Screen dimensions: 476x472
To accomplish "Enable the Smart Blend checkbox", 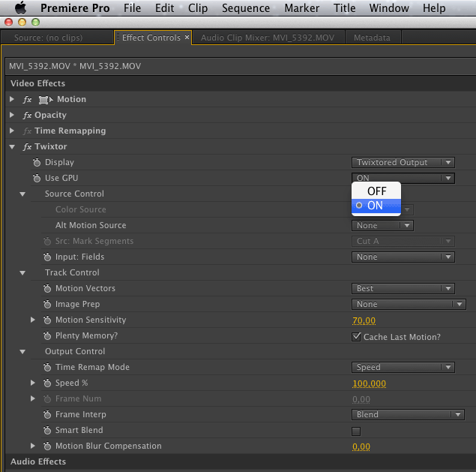I will point(356,431).
